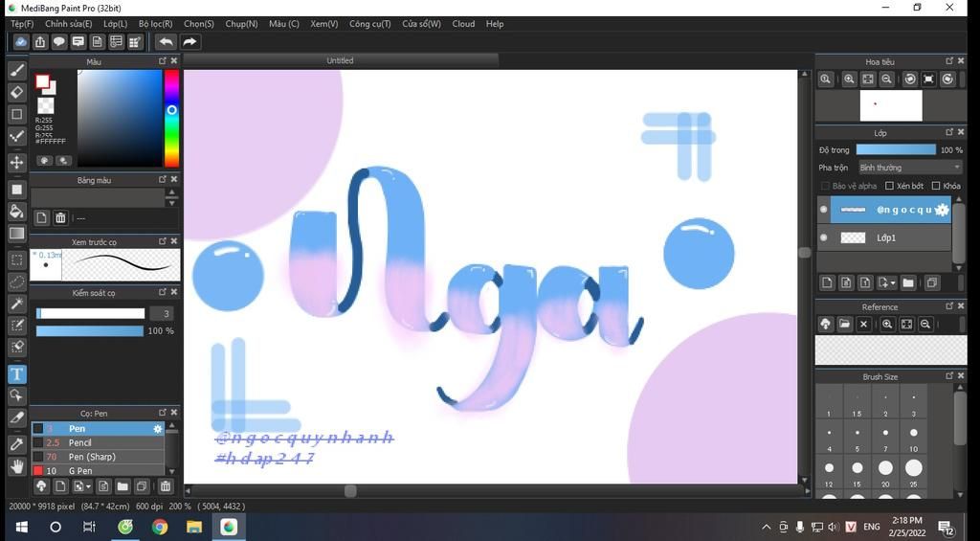This screenshot has height=541, width=980.
Task: Select the Operation tool
Action: point(17,395)
